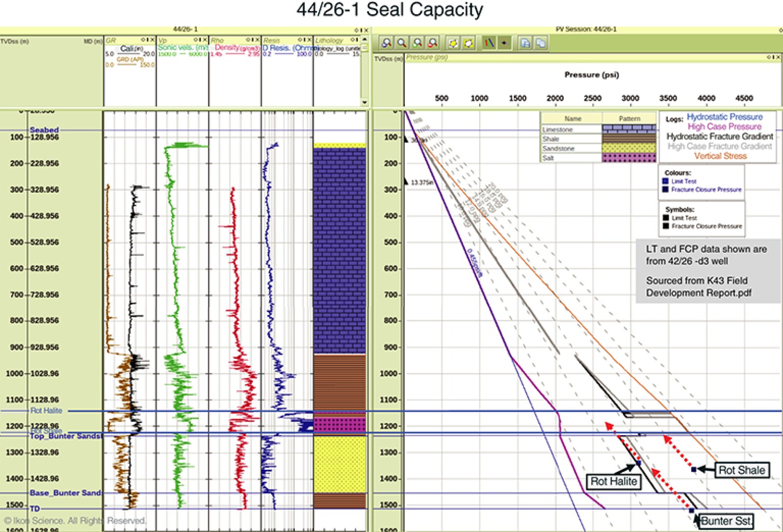Click the blue Limit Test color swatch
The image size is (783, 532).
(x=665, y=181)
